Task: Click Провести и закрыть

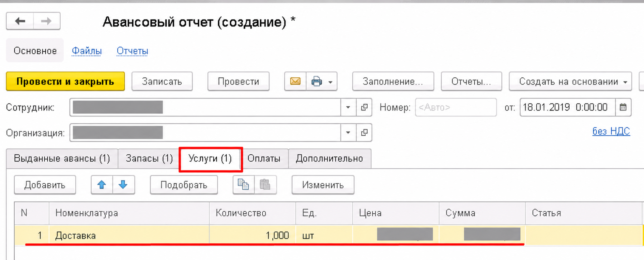Action: [65, 81]
